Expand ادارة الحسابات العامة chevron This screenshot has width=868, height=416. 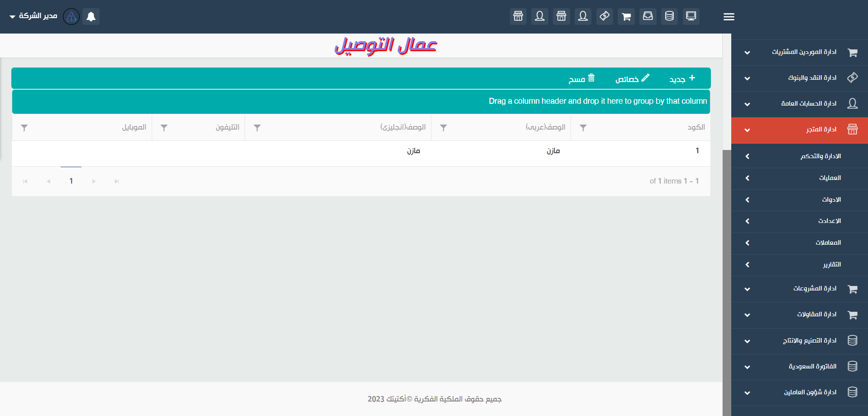tap(747, 104)
